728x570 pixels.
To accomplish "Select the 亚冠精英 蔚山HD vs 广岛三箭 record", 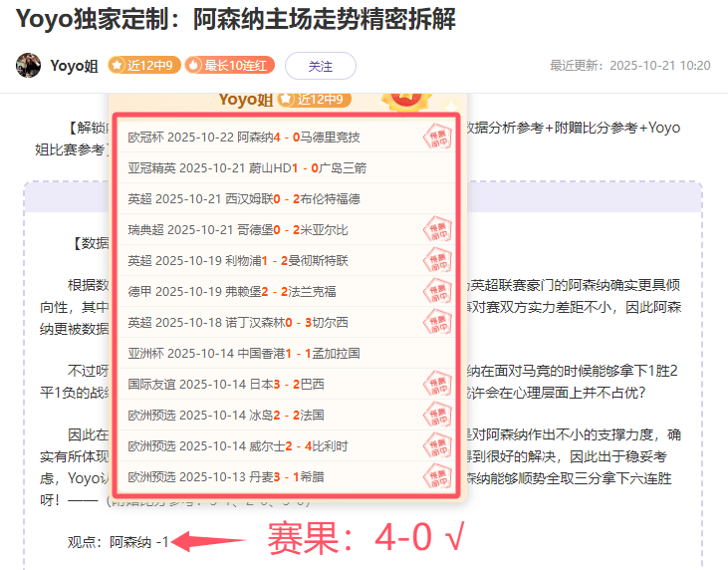I will pos(247,167).
